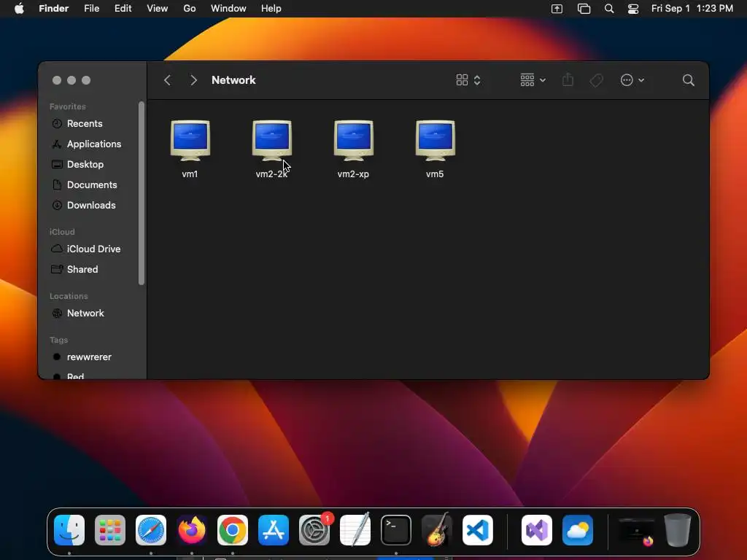747x560 pixels.
Task: Open the Apple menu
Action: 19,9
